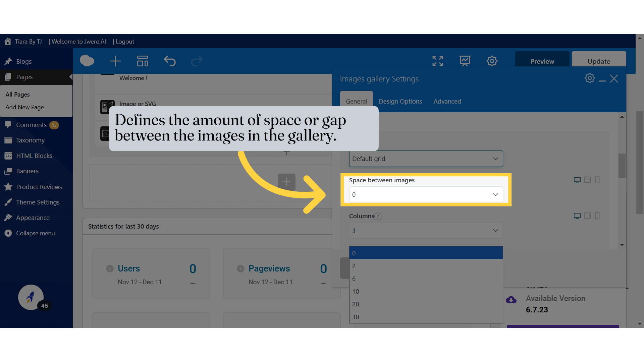Select tablet device icon for Columns

point(587,216)
